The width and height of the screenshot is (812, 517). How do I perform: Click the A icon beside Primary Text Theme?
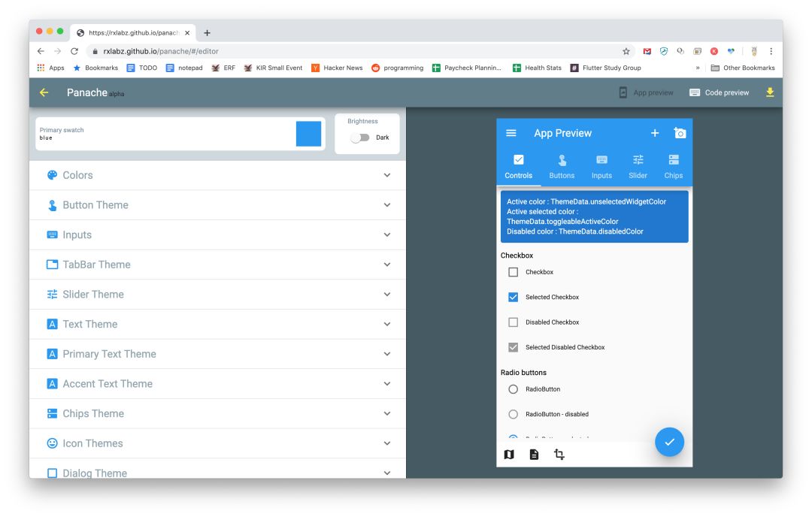coord(53,354)
